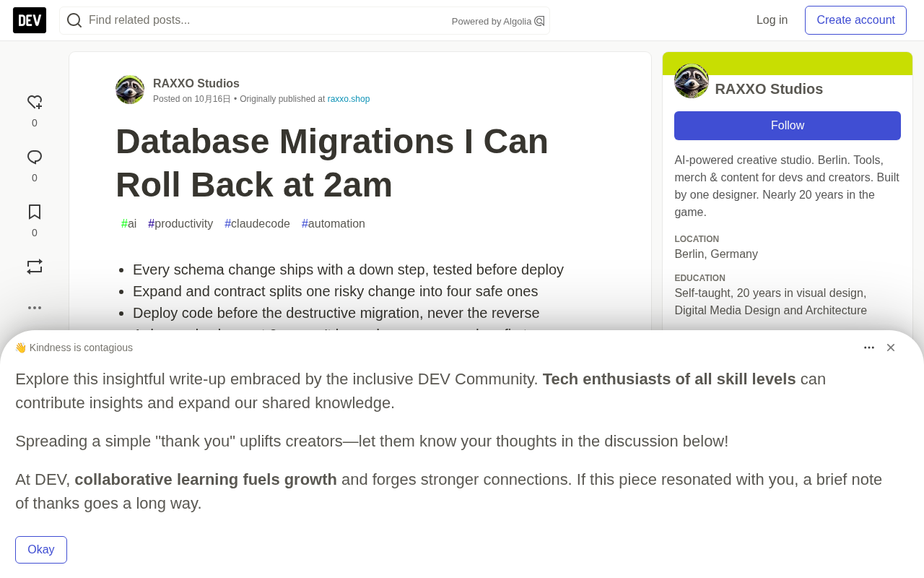Image resolution: width=924 pixels, height=578 pixels.
Task: Click the Okay button in banner
Action: coord(41,550)
